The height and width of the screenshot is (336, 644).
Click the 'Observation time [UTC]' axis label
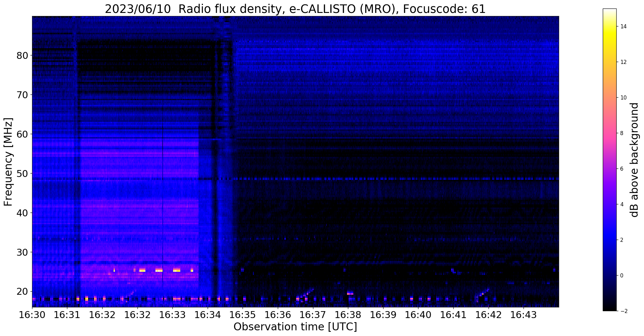tap(295, 327)
